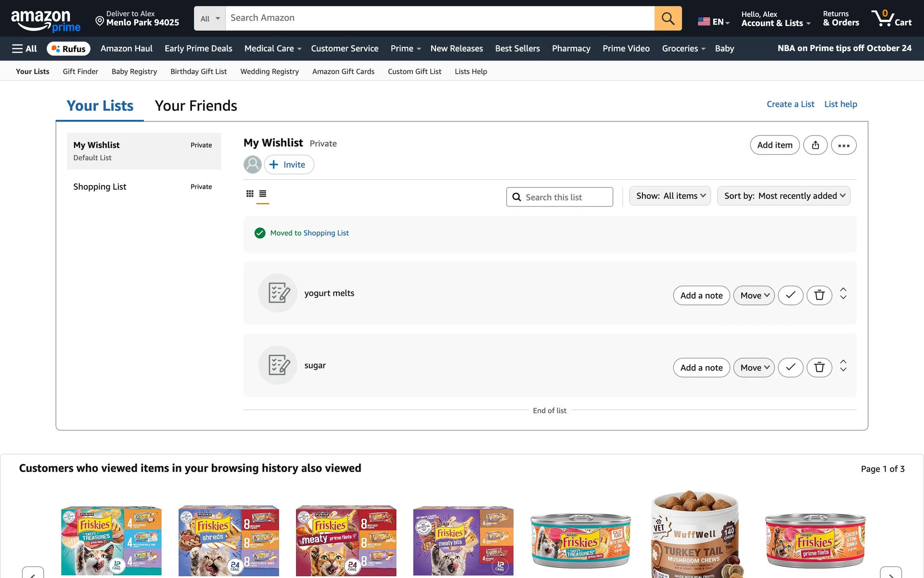The height and width of the screenshot is (578, 924).
Task: Open Gift Finder in sub-navigation
Action: pyautogui.click(x=80, y=71)
